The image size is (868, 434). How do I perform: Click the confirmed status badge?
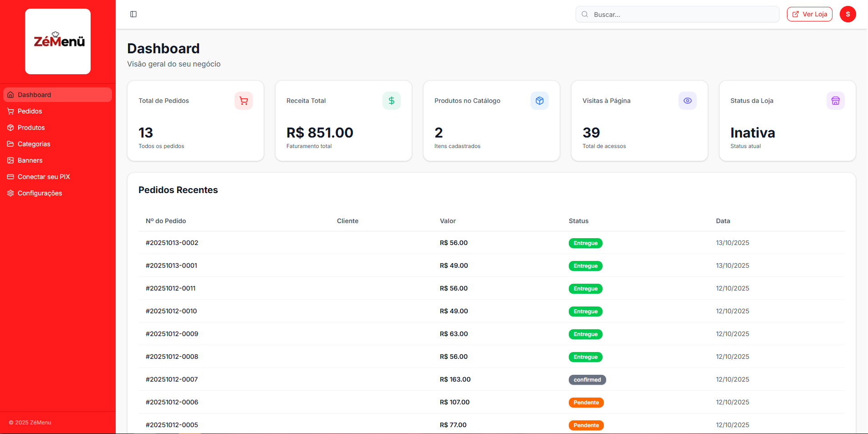point(587,380)
